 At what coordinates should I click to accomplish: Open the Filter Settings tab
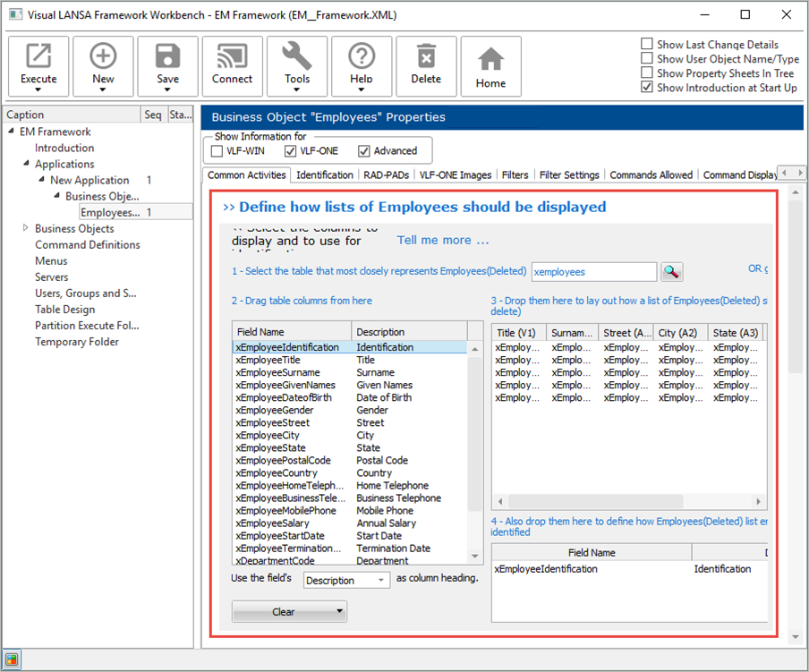569,175
